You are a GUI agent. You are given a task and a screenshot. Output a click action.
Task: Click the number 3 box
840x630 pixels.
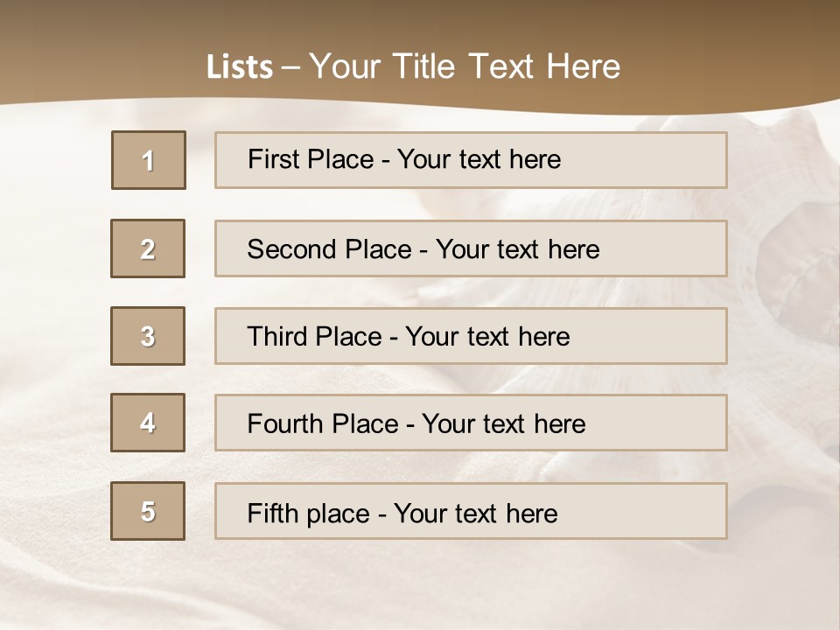148,336
